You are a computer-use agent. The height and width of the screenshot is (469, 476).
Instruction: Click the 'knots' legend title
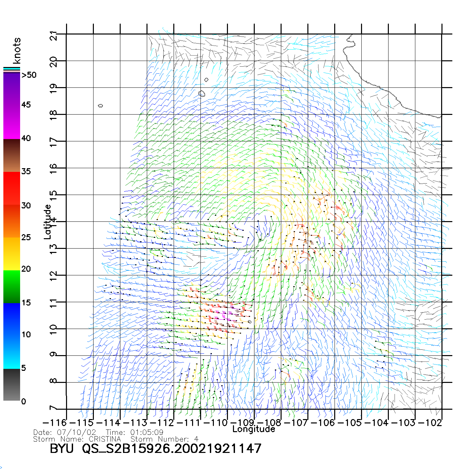[16, 51]
